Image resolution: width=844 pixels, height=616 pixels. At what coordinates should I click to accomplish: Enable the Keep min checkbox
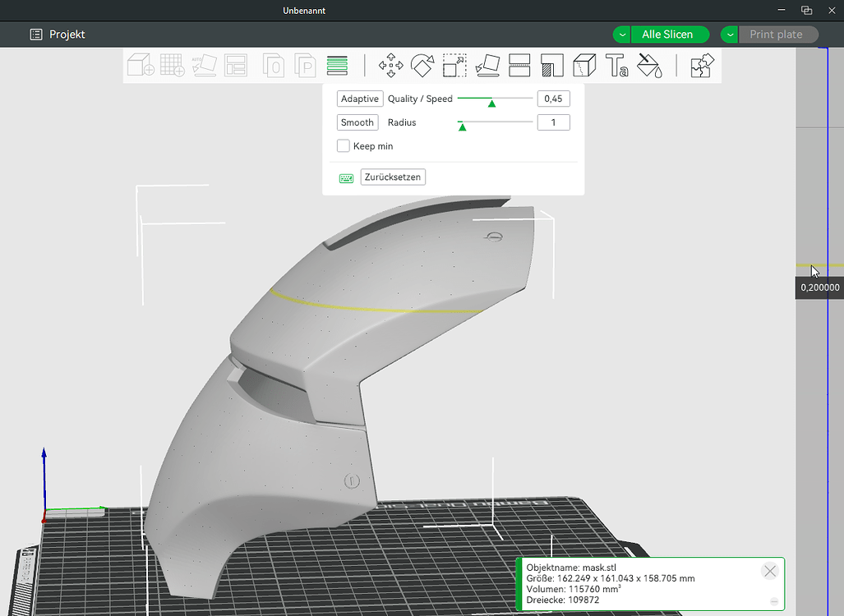click(343, 146)
